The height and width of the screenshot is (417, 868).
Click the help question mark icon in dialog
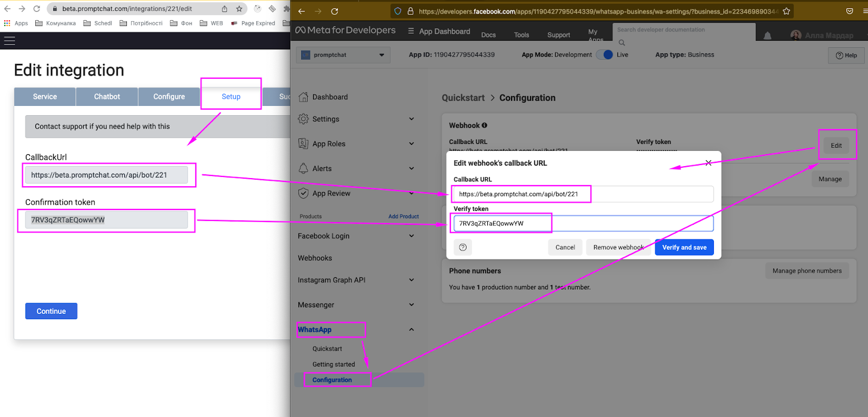tap(463, 248)
